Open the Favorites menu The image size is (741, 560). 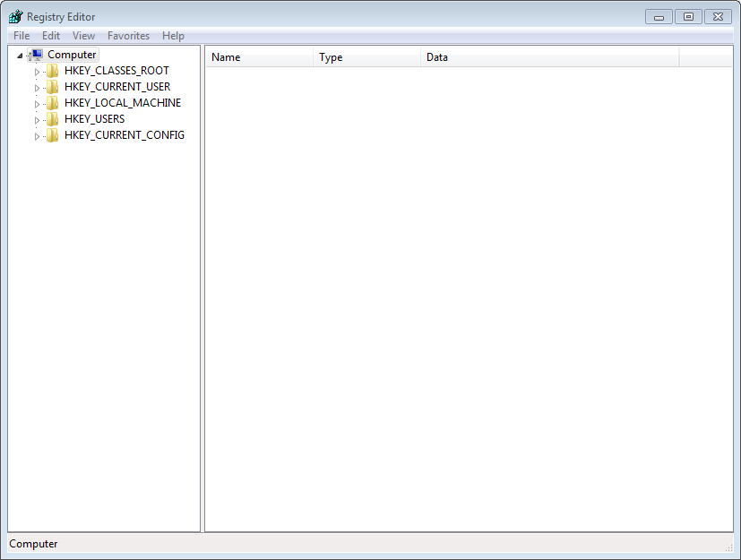coord(128,36)
